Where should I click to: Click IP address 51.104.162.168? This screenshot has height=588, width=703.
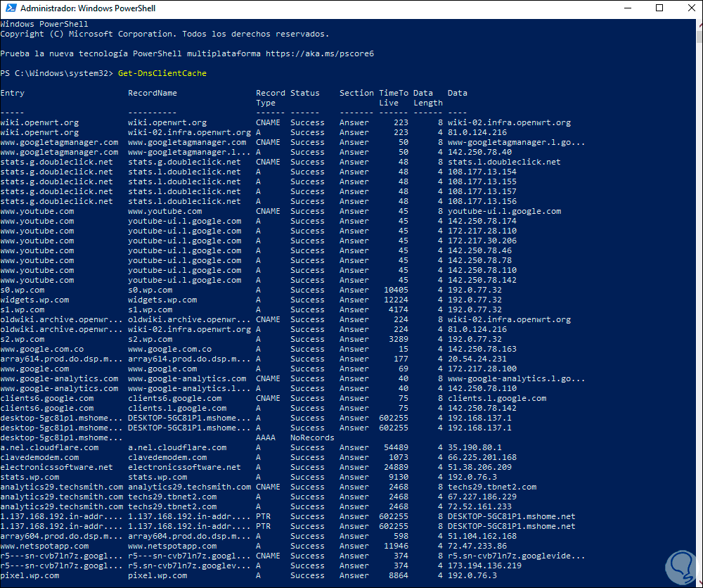point(482,537)
